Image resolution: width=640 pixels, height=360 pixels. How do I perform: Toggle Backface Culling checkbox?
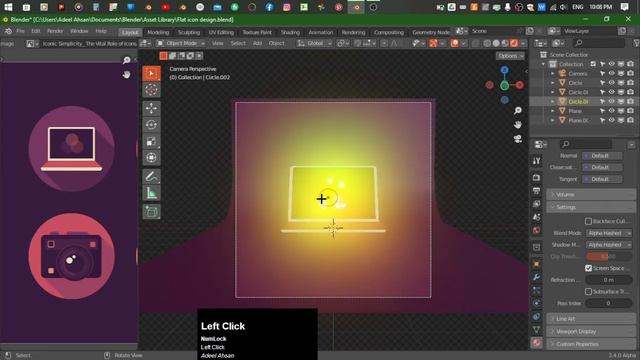click(x=588, y=221)
